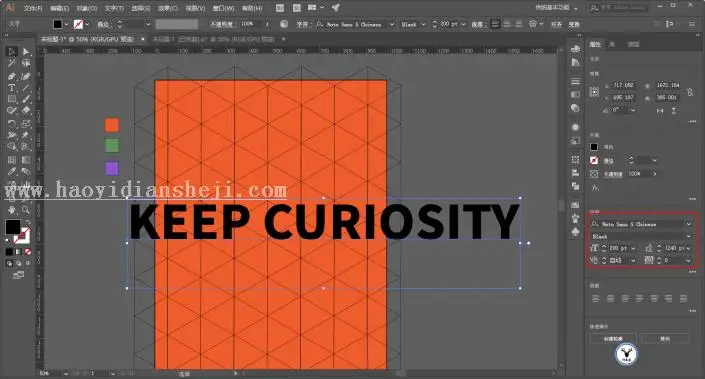Select the Hand tool

click(12, 210)
